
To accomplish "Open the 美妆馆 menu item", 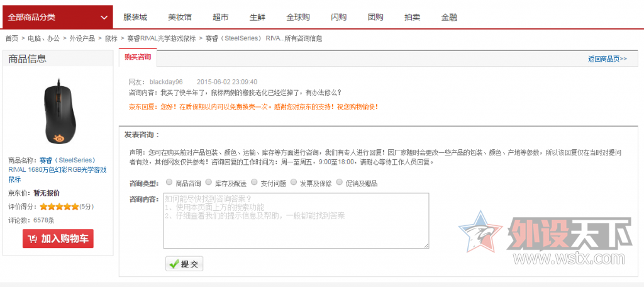I will (x=179, y=17).
